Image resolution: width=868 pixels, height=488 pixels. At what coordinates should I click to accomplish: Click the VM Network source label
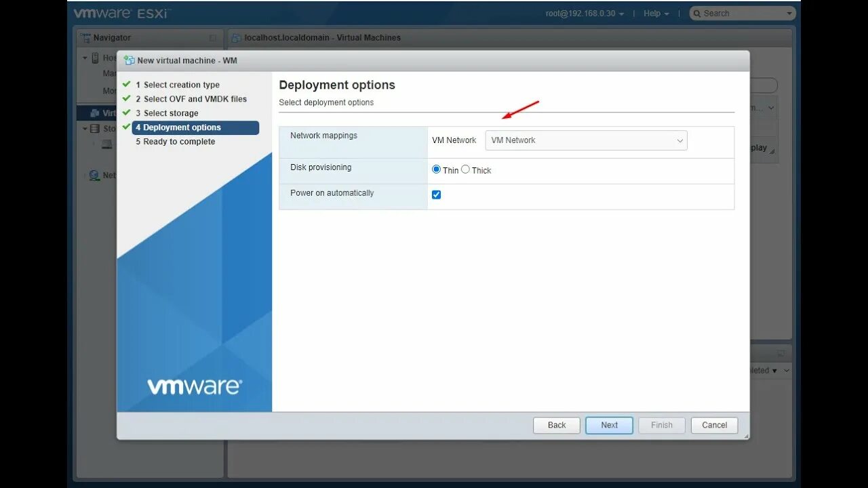(454, 140)
